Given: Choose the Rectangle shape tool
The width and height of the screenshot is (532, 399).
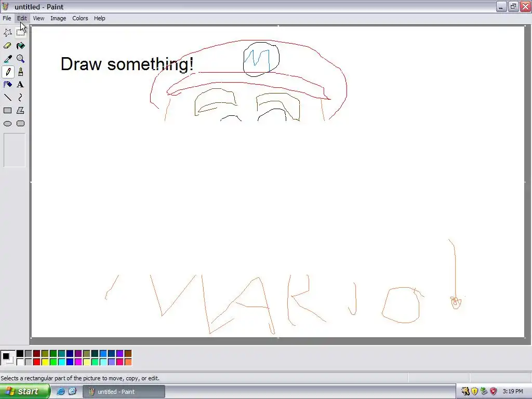Looking at the screenshot, I should [x=7, y=111].
